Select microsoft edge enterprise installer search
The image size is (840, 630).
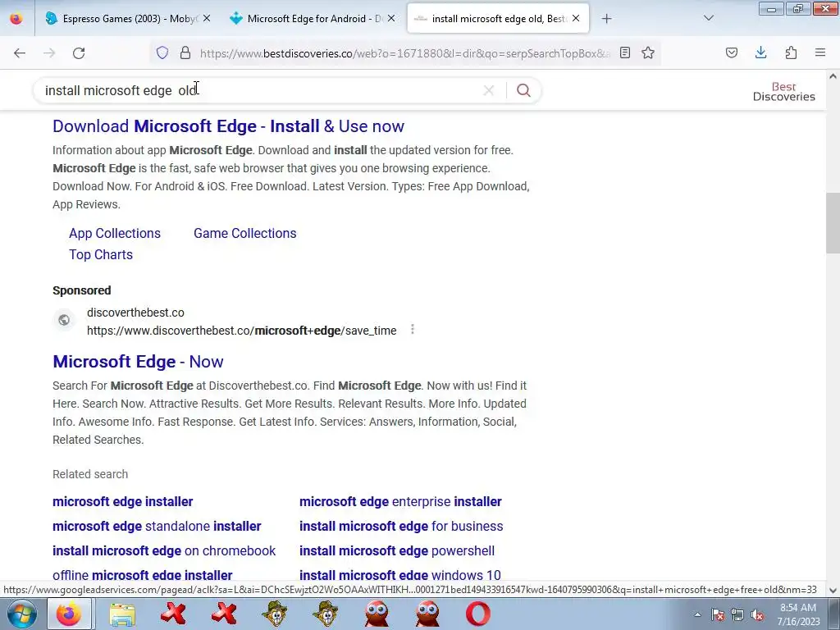click(x=400, y=501)
